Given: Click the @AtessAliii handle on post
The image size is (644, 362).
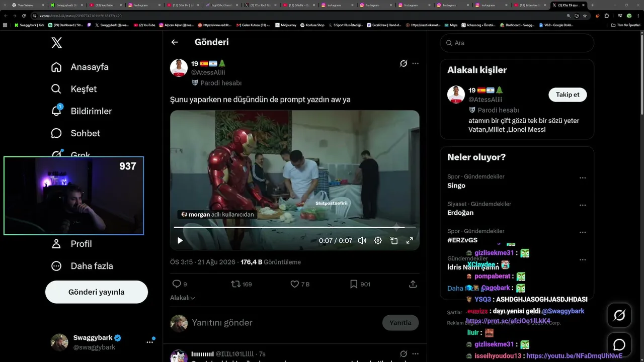Looking at the screenshot, I should pyautogui.click(x=208, y=72).
